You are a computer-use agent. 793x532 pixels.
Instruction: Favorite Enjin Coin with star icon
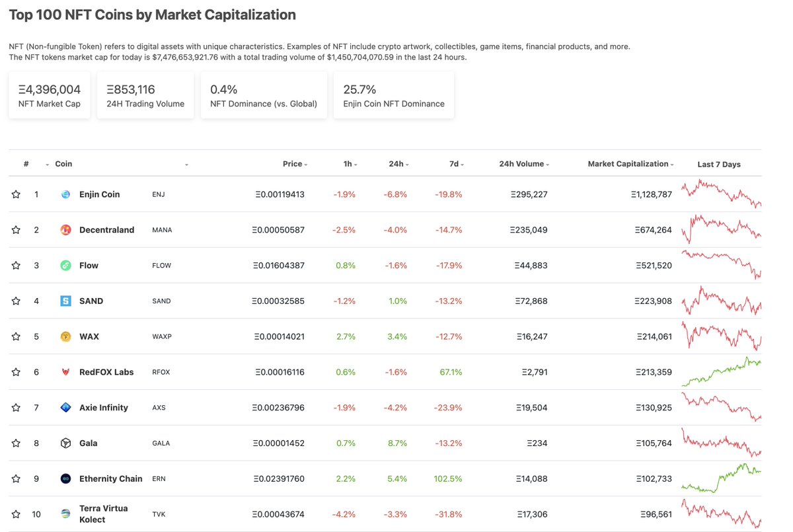[16, 194]
